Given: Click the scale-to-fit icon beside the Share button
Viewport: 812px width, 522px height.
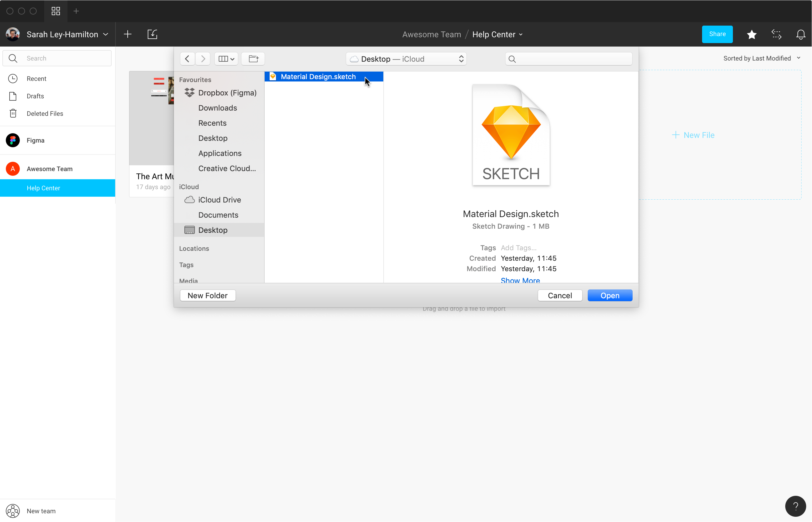Looking at the screenshot, I should pyautogui.click(x=777, y=34).
